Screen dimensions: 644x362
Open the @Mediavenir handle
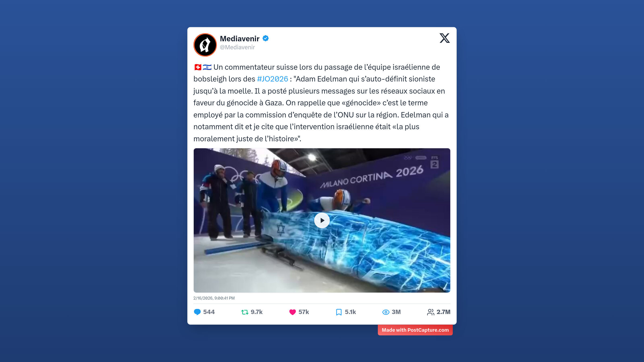[237, 47]
